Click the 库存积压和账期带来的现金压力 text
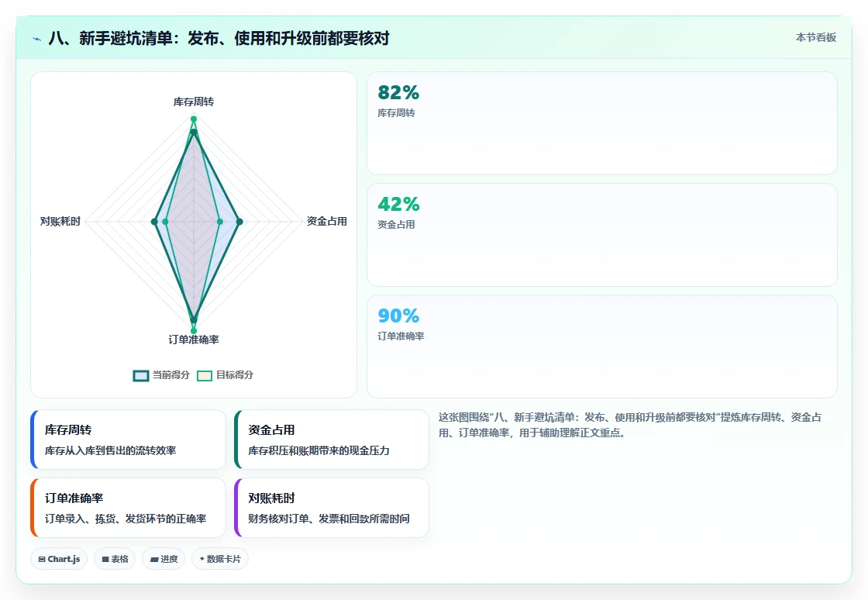 (x=319, y=450)
